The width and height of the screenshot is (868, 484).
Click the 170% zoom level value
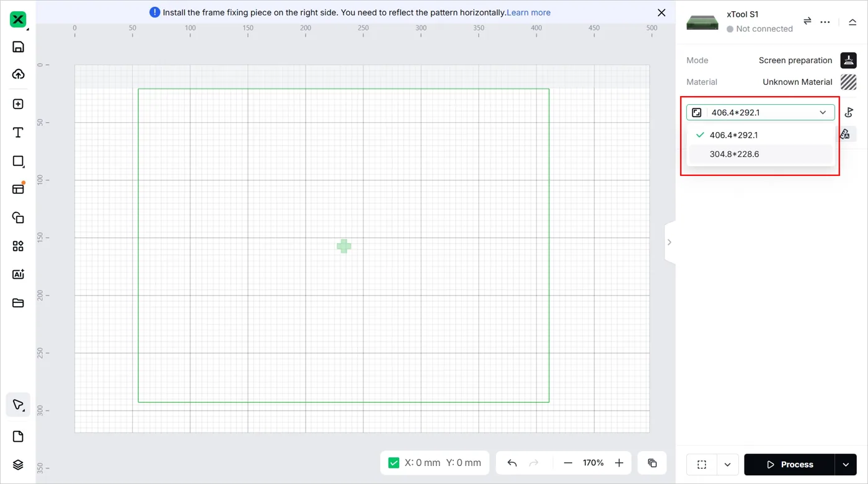pos(593,463)
